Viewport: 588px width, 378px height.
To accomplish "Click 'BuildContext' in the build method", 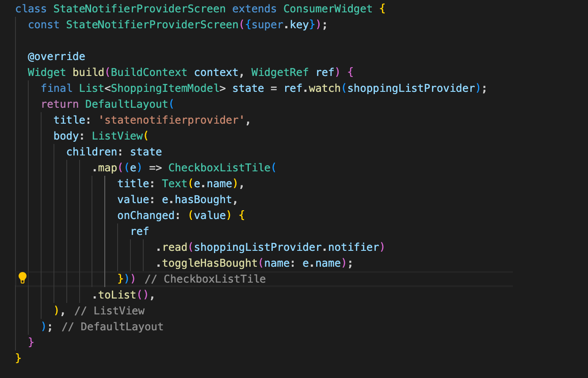I will click(x=149, y=72).
